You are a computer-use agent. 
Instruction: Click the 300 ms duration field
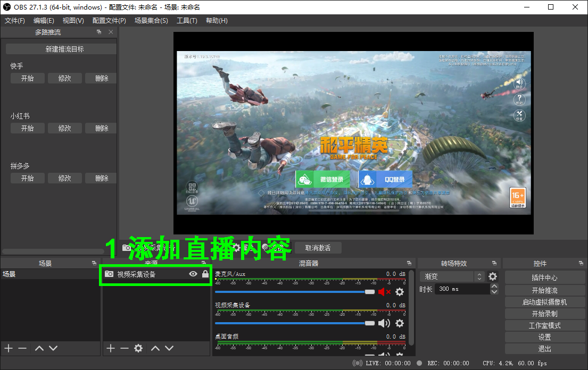click(x=462, y=289)
